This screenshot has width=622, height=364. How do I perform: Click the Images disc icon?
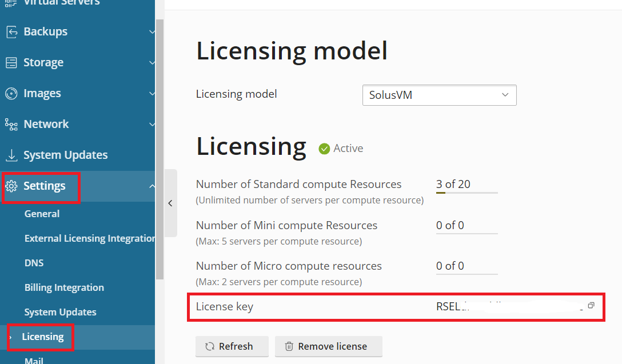click(x=11, y=94)
